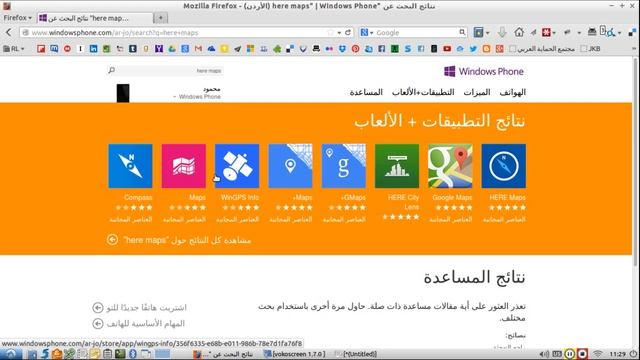The image size is (640, 360).
Task: Open the Google Maps app tile
Action: tap(450, 166)
